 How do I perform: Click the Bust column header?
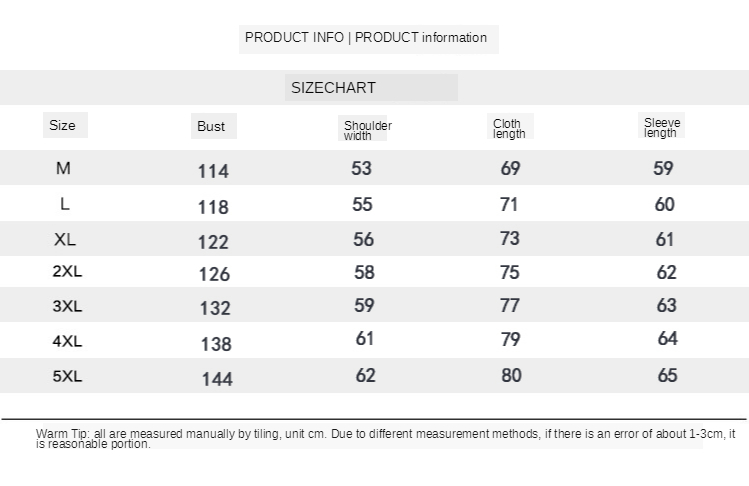pyautogui.click(x=211, y=127)
